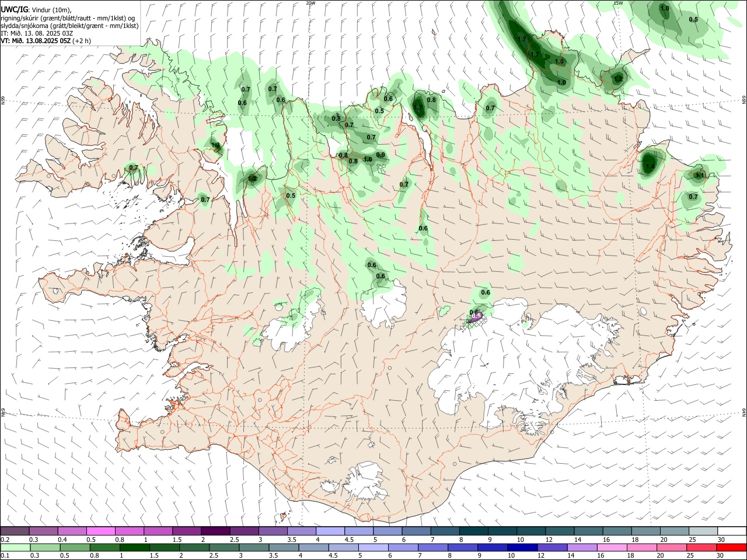The width and height of the screenshot is (747, 560).
Task: Click the snow legend swatch between 14 and 16
Action: [x=588, y=531]
